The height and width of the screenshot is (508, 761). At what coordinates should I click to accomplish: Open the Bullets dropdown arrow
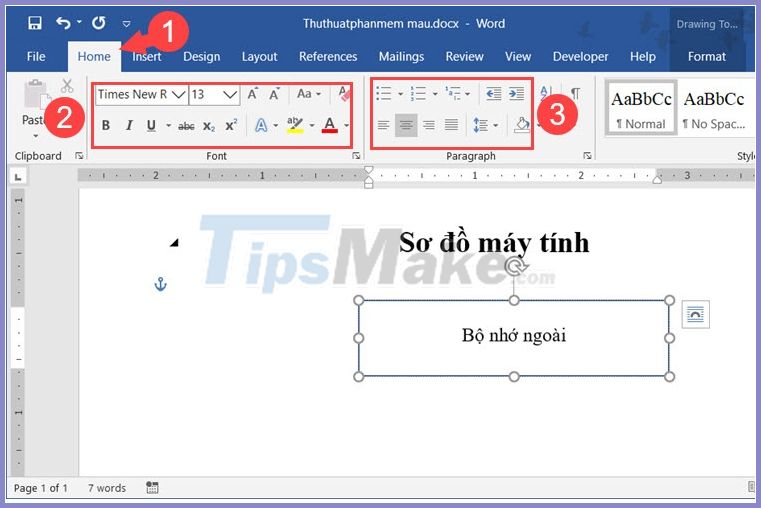[x=400, y=94]
